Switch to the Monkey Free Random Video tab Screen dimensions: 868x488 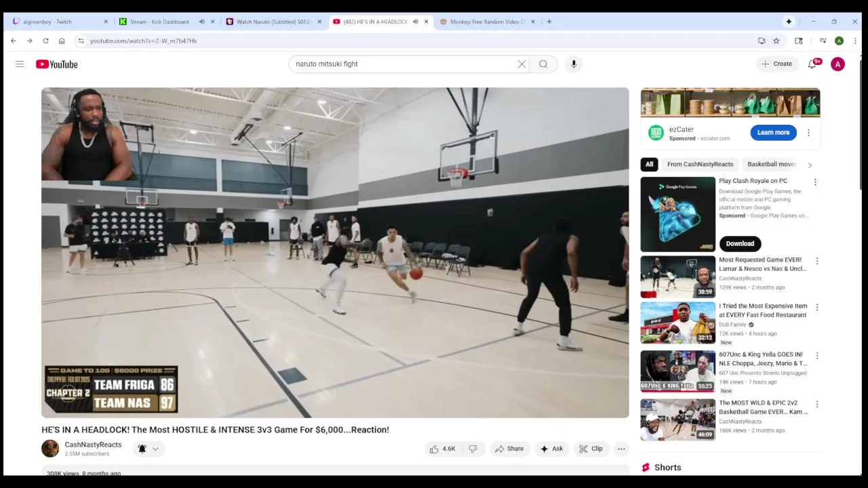click(x=488, y=22)
